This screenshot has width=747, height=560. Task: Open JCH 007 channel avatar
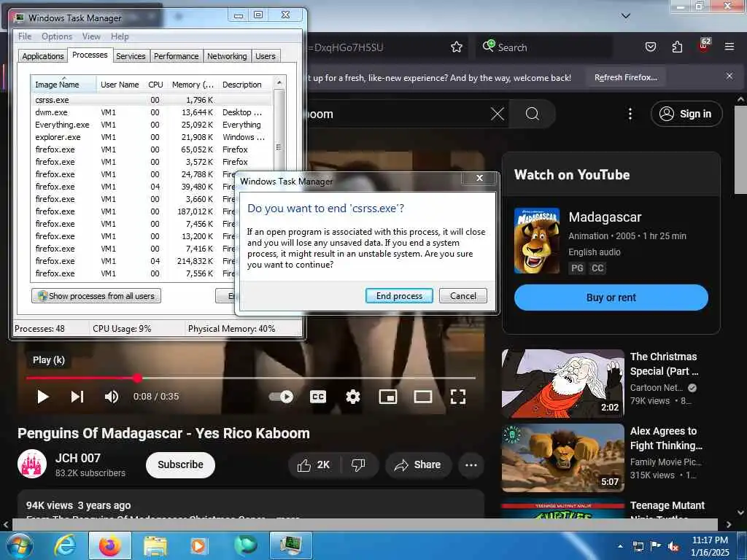pyautogui.click(x=32, y=464)
